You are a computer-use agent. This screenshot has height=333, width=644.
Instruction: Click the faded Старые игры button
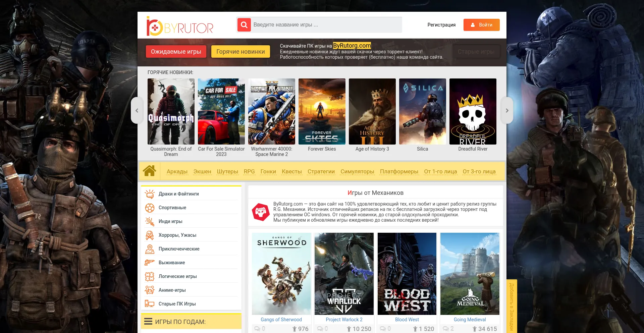point(476,52)
